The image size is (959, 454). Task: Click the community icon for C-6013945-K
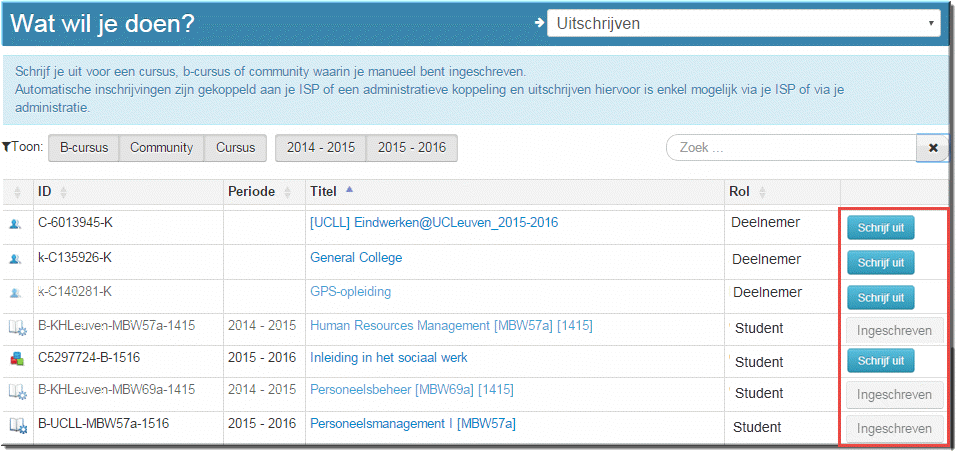pyautogui.click(x=15, y=225)
